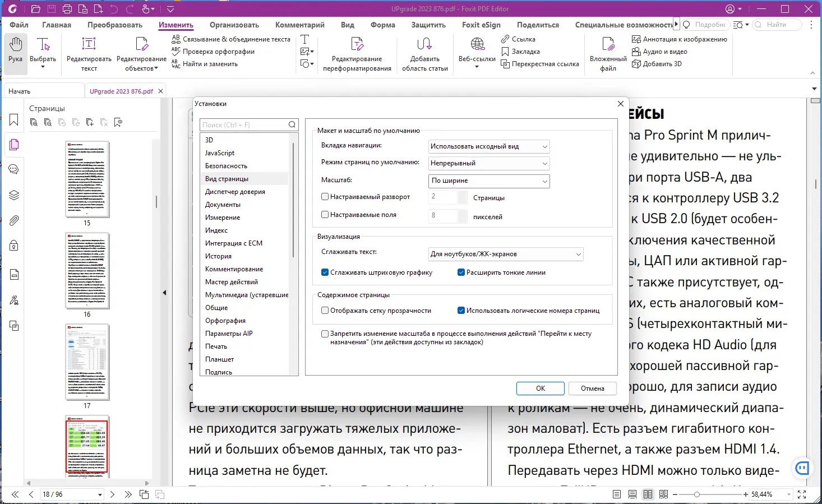Viewport: 822px width, 504px height.
Task: Click Отмена in the Установки dialog
Action: [x=593, y=389]
